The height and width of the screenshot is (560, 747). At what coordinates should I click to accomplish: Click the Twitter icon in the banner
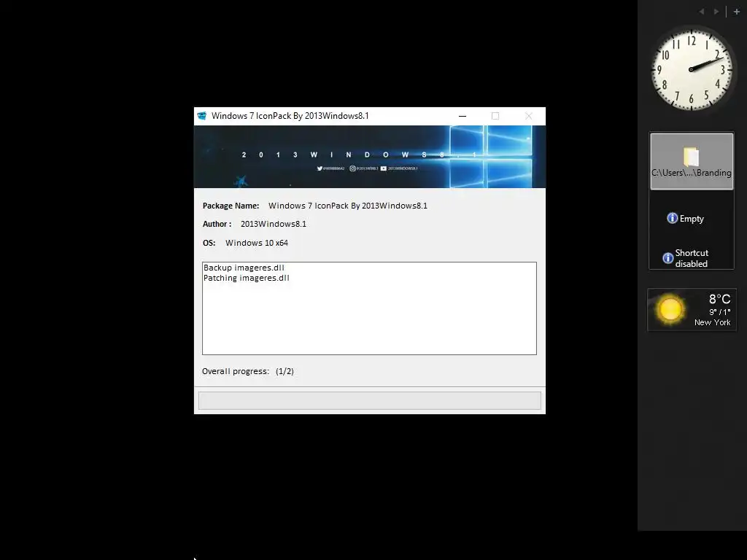[x=320, y=168]
